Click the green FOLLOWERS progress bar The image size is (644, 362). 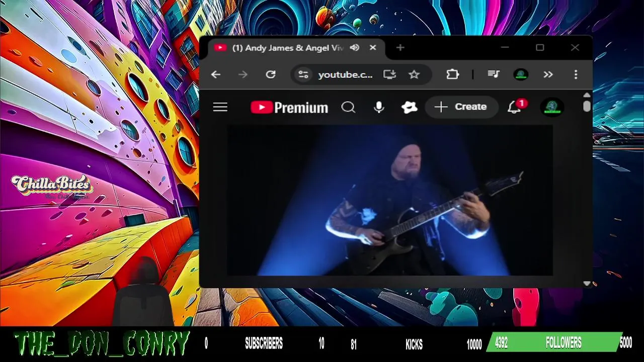click(x=554, y=342)
